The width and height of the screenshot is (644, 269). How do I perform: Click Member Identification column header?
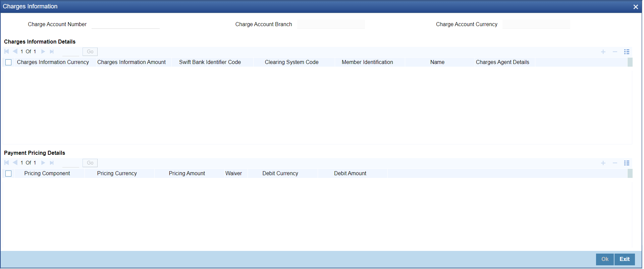[x=367, y=62]
